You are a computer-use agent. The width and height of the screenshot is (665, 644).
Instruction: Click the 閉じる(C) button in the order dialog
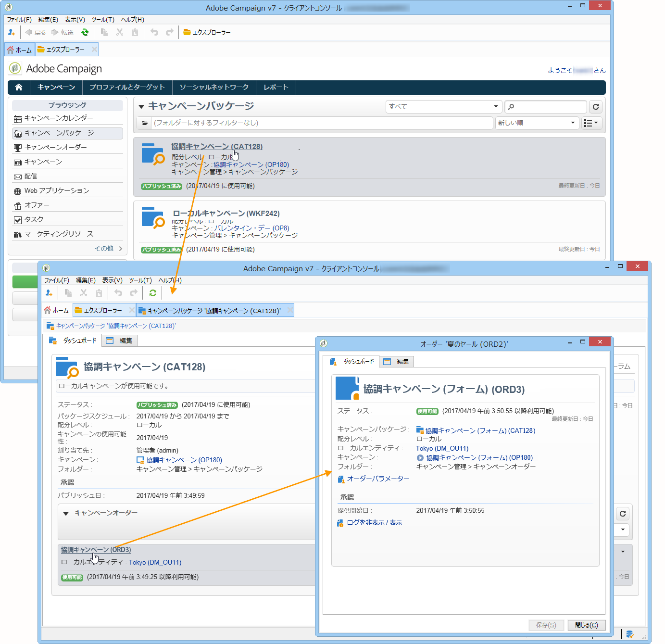pyautogui.click(x=587, y=625)
